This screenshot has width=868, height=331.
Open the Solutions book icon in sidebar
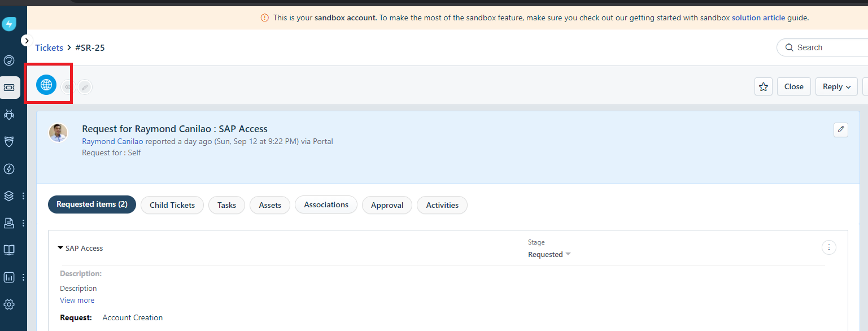[x=9, y=250]
